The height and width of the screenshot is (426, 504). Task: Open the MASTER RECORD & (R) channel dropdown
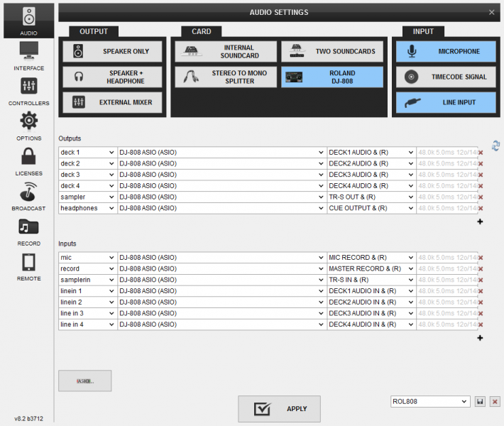pos(371,269)
